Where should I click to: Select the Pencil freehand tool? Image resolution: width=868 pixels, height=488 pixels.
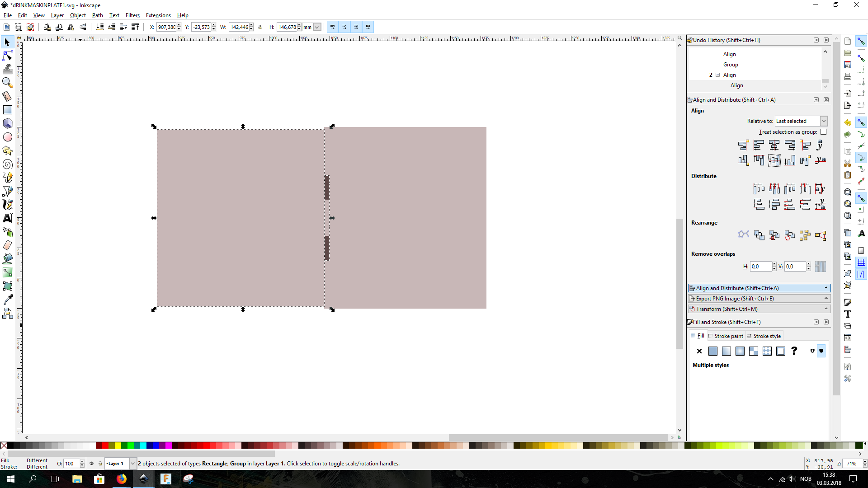click(x=8, y=178)
